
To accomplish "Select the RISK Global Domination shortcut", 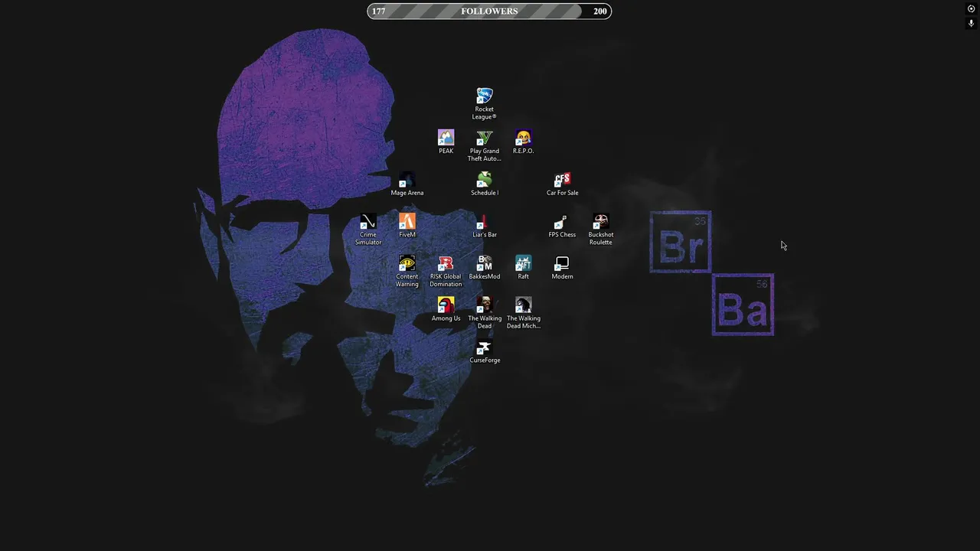I will click(446, 272).
